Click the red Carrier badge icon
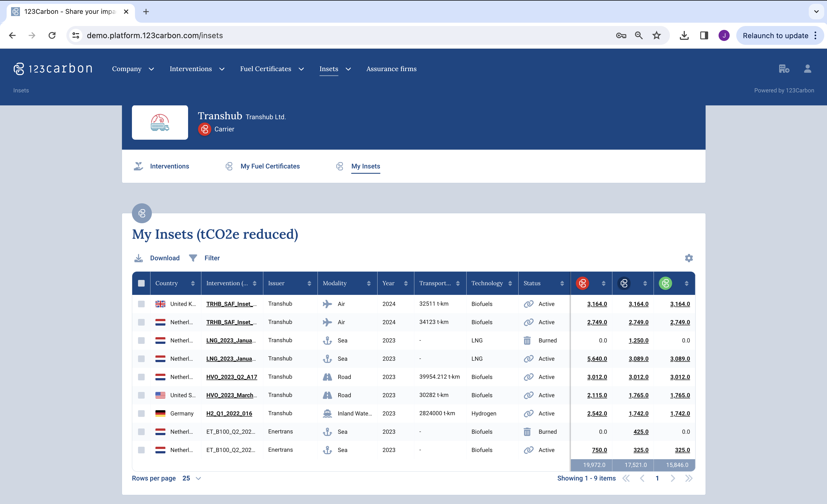Screen dimensions: 827x504 pyautogui.click(x=204, y=129)
